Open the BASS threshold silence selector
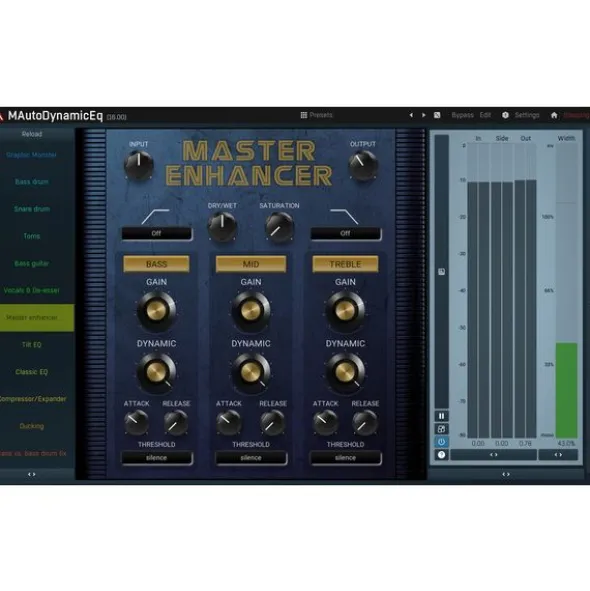The width and height of the screenshot is (590, 591). pyautogui.click(x=156, y=458)
